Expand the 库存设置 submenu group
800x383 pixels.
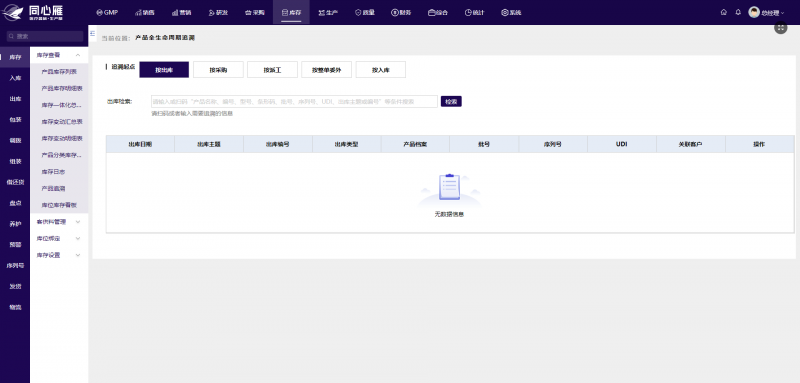tap(59, 255)
